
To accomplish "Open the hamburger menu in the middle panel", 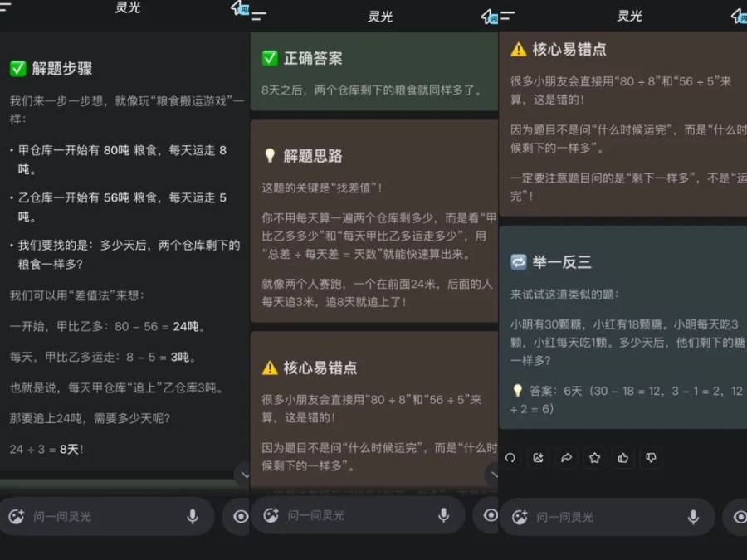I will 259,16.
